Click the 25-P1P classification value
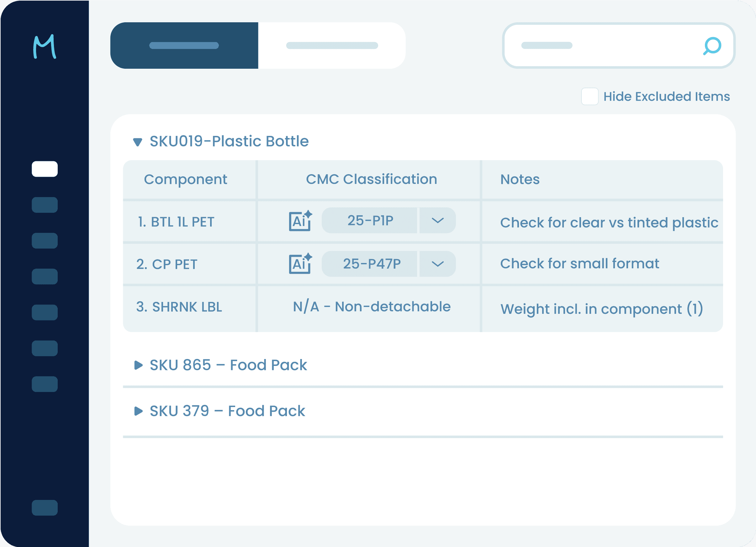 point(370,221)
